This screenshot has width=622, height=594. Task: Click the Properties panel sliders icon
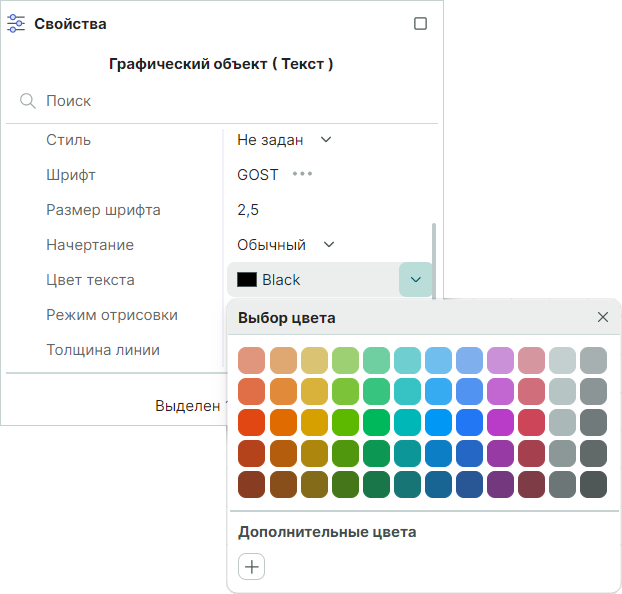click(x=16, y=23)
